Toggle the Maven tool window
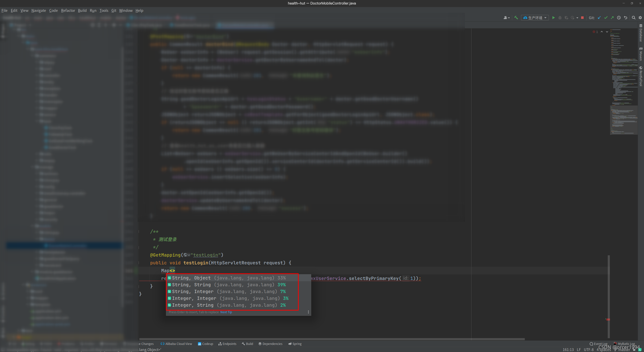 click(x=641, y=54)
